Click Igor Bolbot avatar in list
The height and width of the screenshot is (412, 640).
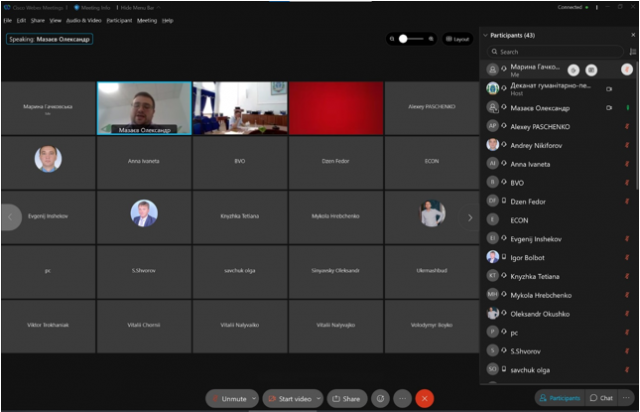(x=493, y=257)
